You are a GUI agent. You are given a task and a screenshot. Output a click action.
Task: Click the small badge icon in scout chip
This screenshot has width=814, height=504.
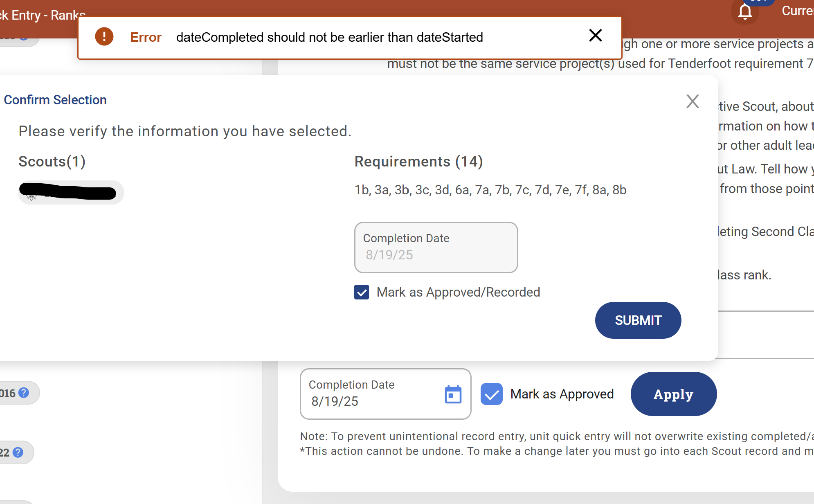tap(31, 197)
